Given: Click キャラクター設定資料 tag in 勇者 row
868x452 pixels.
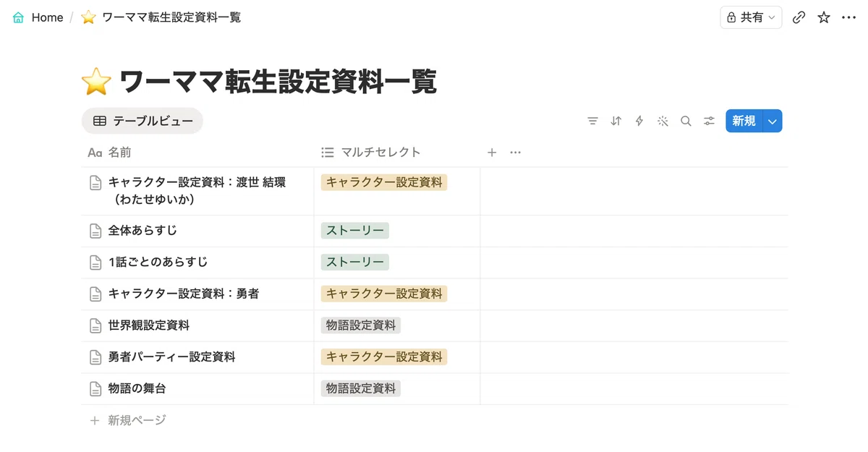Looking at the screenshot, I should pos(384,294).
